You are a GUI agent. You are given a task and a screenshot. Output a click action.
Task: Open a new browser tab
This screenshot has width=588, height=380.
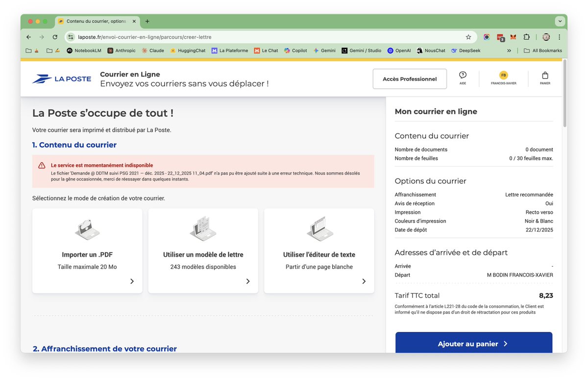coord(147,21)
